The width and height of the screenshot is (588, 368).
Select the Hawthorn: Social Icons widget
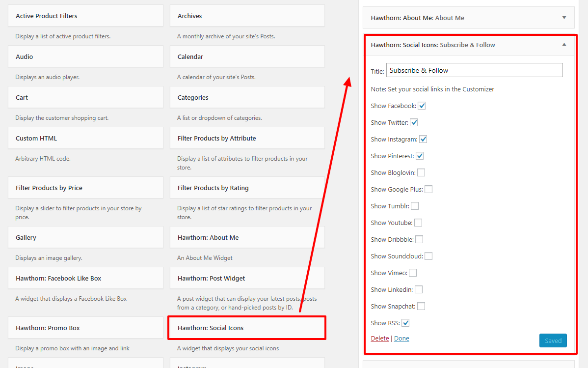coord(247,328)
